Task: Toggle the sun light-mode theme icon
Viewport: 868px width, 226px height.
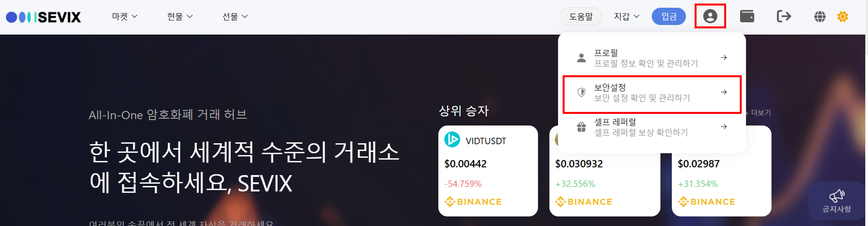Action: [842, 17]
